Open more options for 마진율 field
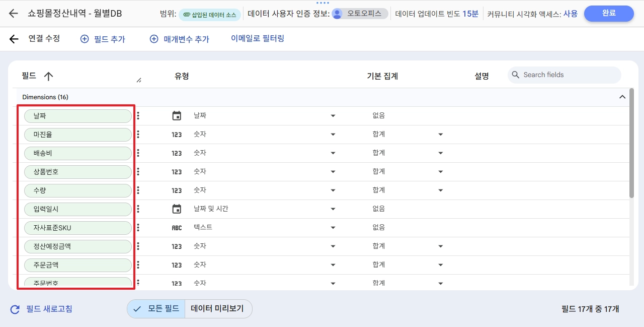 tap(138, 135)
